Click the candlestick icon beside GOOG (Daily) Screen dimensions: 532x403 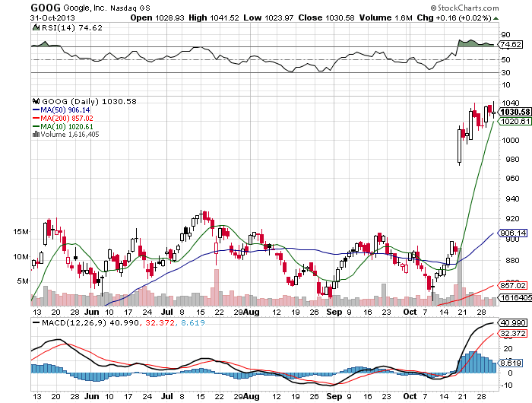pyautogui.click(x=36, y=101)
